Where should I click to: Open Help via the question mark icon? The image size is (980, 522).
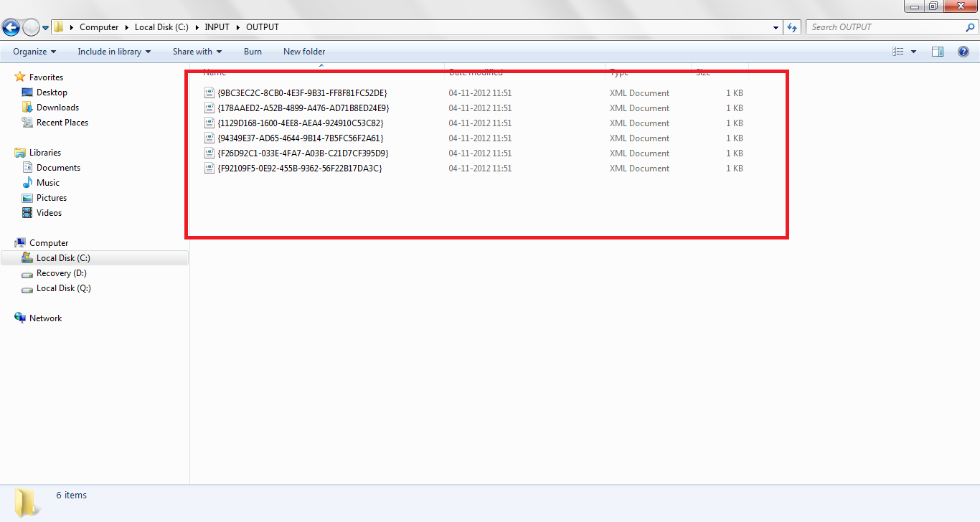point(962,51)
